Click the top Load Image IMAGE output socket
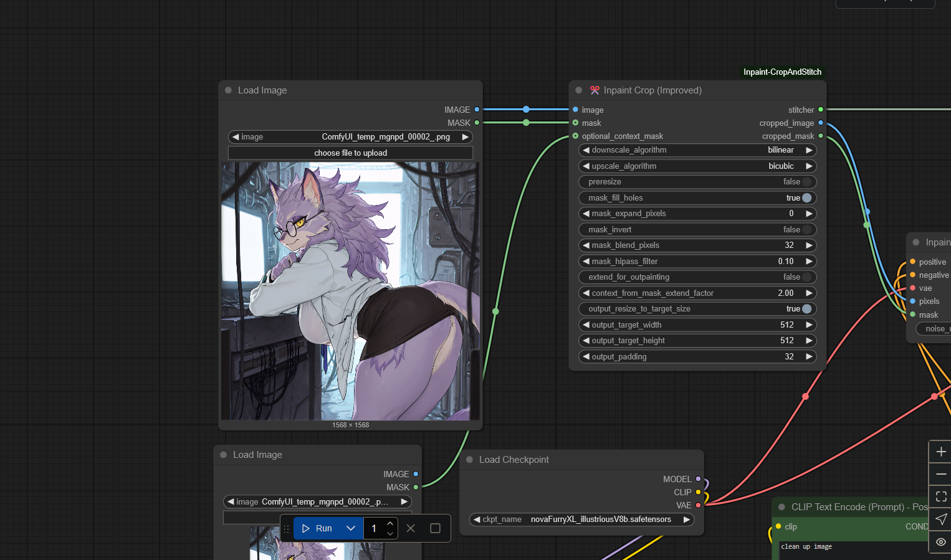The image size is (951, 560). click(x=477, y=110)
